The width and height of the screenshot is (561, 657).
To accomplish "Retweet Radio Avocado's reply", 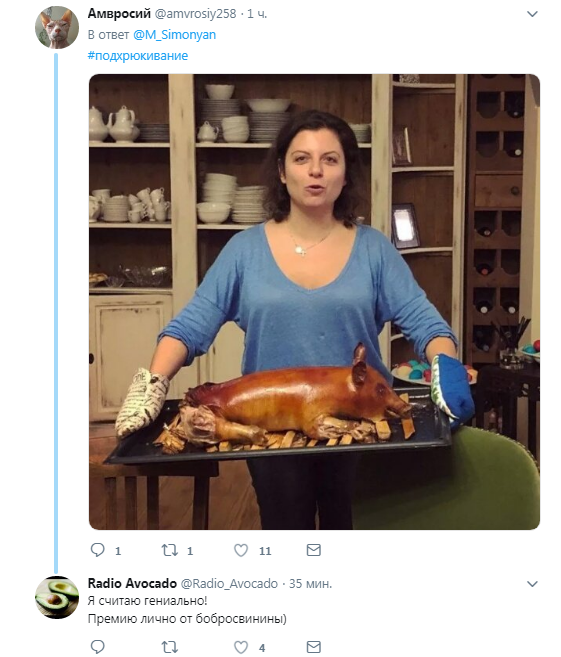I will [170, 647].
